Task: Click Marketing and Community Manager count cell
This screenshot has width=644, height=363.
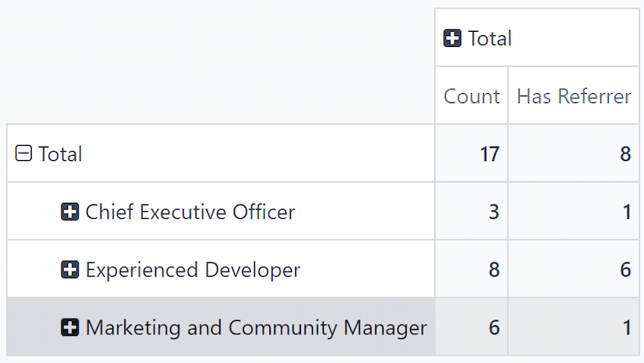Action: [471, 328]
